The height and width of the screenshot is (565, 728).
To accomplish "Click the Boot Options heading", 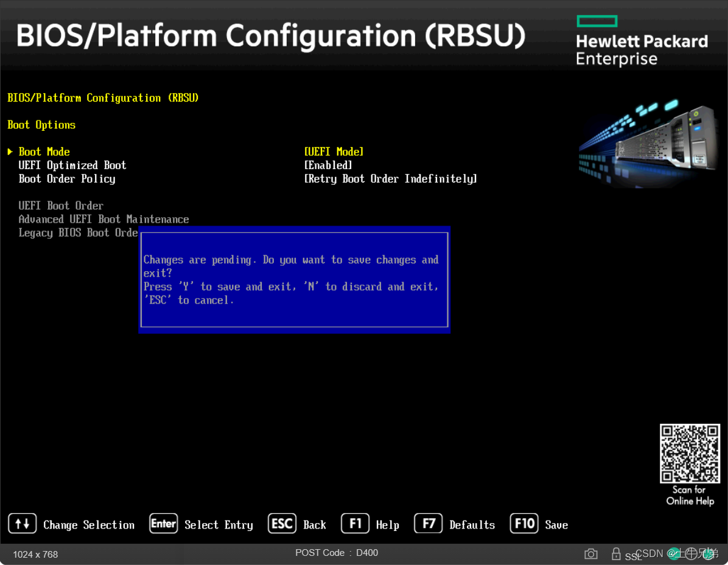I will click(41, 125).
